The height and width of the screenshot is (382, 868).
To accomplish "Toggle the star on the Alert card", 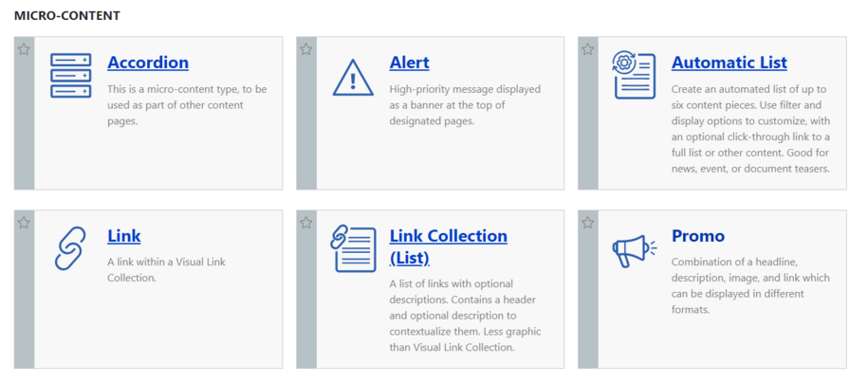I will point(306,49).
